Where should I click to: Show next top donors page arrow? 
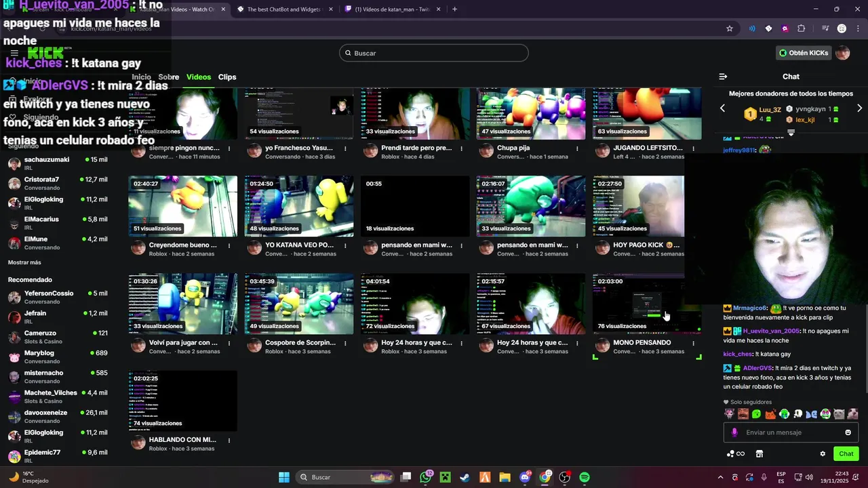[859, 108]
